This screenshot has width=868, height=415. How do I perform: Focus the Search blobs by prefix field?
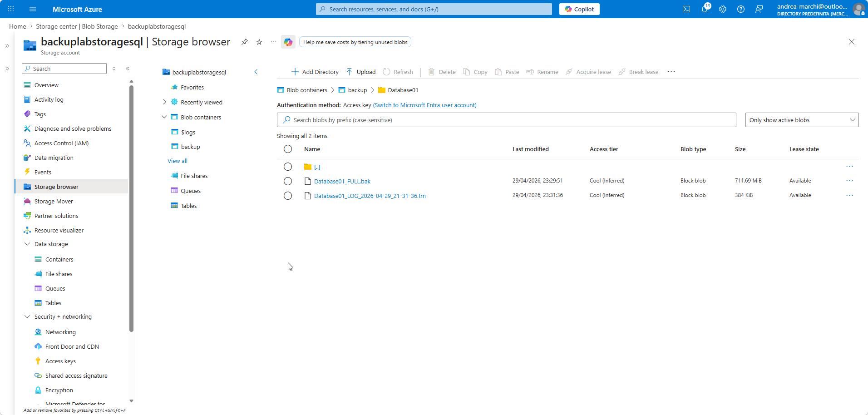coord(506,120)
